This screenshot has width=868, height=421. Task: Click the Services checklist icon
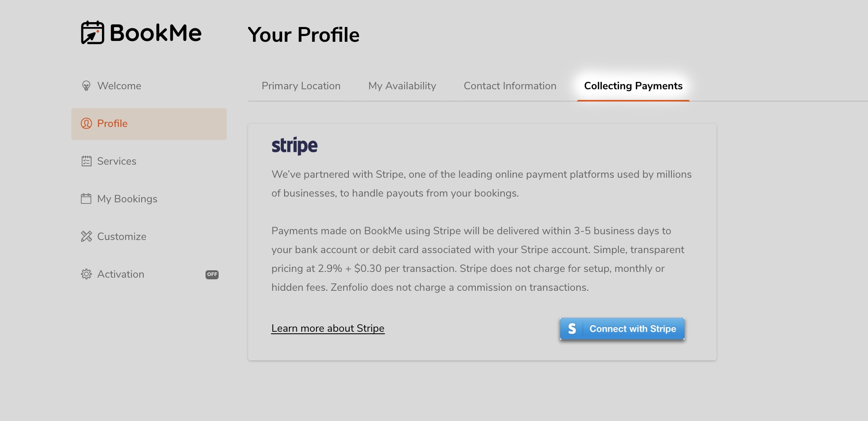[86, 161]
